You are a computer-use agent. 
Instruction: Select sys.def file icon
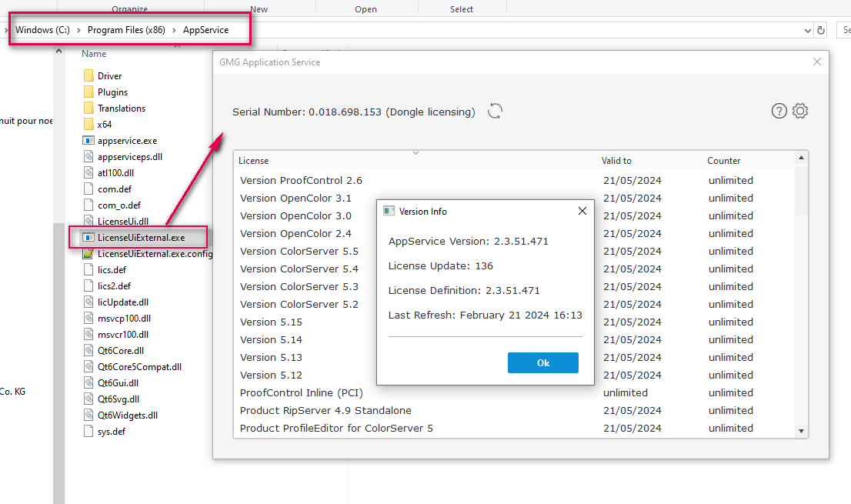(x=88, y=432)
